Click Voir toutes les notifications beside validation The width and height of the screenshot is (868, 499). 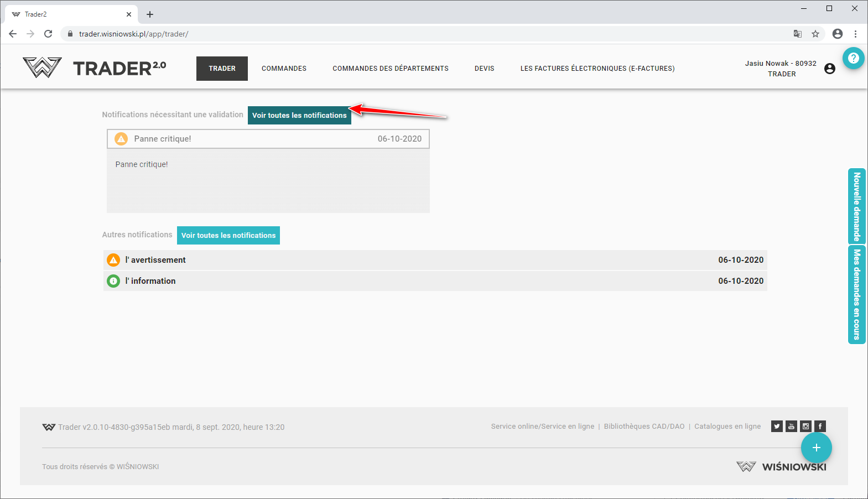point(299,115)
